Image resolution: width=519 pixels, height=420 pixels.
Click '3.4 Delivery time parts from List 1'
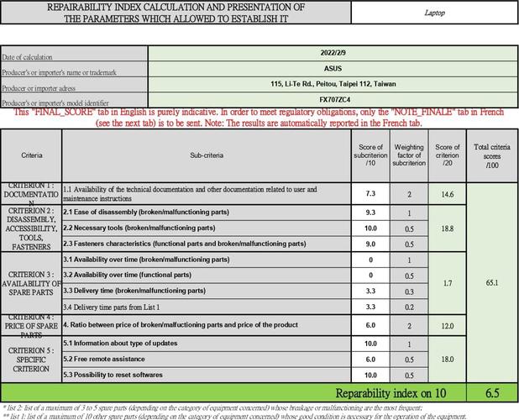[207, 307]
